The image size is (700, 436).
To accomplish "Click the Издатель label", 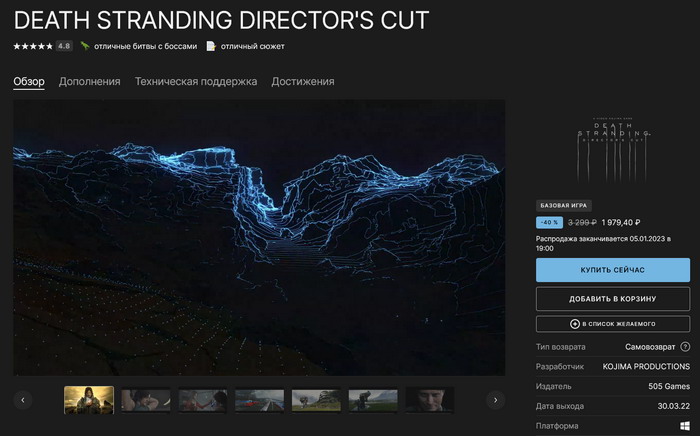I will [554, 386].
